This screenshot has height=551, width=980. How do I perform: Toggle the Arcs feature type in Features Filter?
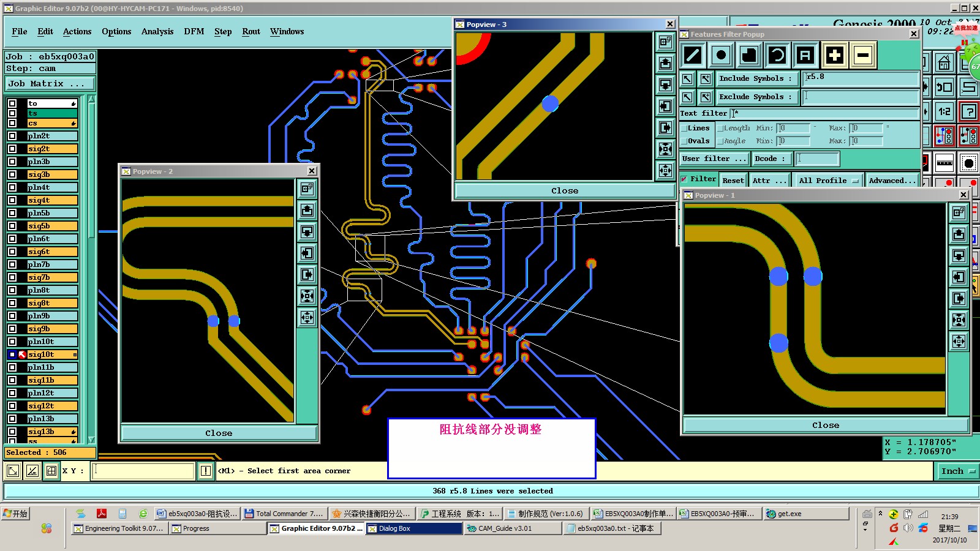777,56
